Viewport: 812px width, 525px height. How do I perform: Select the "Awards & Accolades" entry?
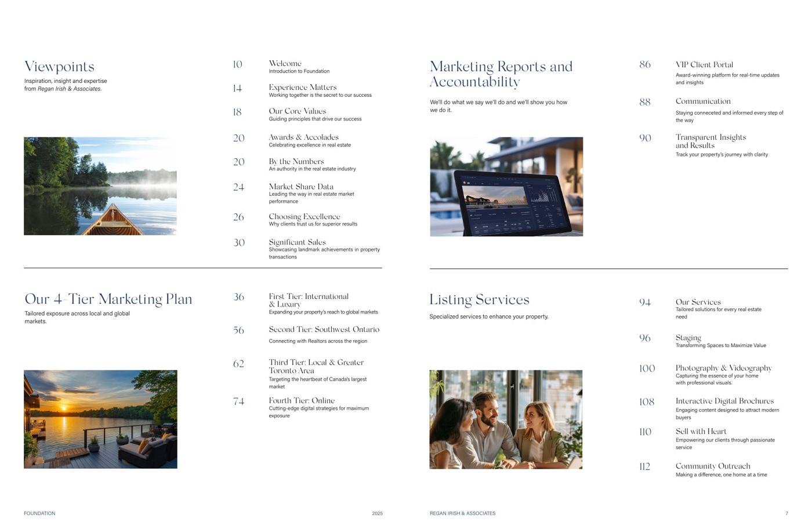303,137
